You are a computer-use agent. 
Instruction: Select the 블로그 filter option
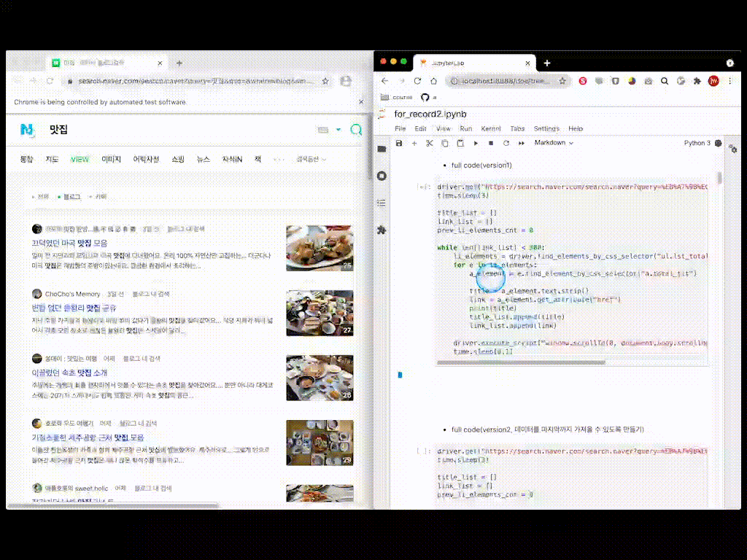[69, 197]
